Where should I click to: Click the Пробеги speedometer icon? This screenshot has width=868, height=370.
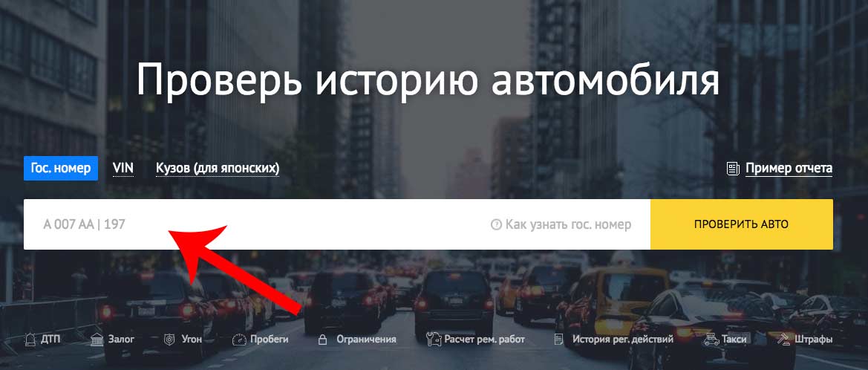(x=238, y=339)
